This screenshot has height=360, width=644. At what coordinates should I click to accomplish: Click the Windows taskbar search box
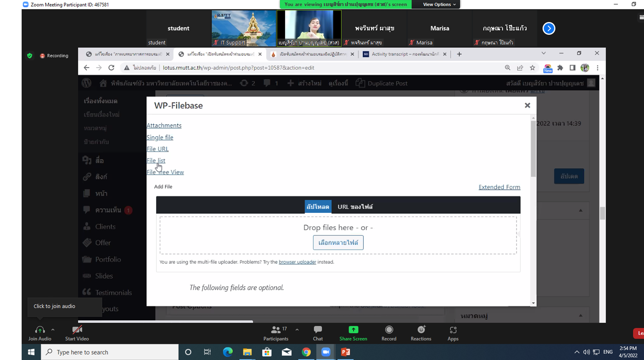(x=110, y=352)
